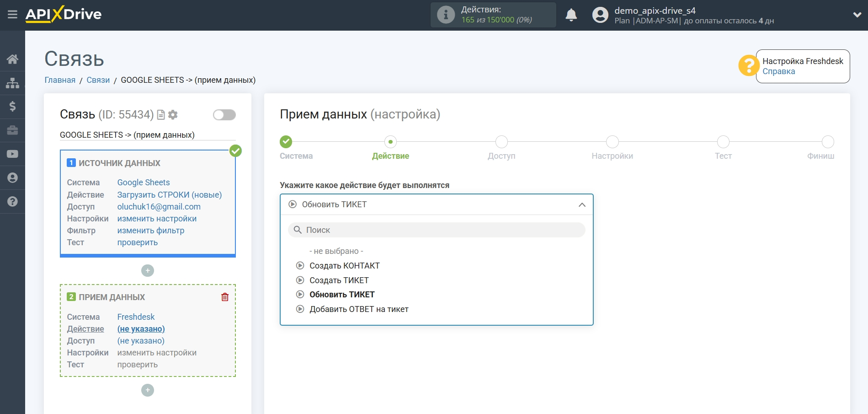868x414 pixels.
Task: Open the profile sidebar icon
Action: tap(12, 178)
